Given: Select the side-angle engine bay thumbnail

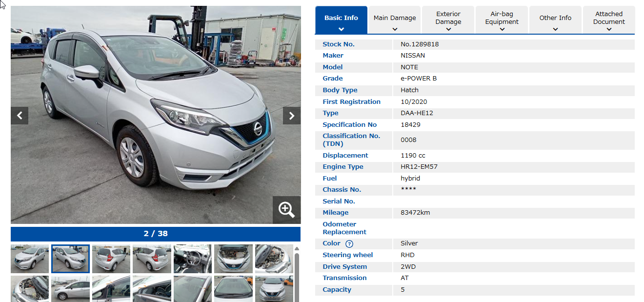Looking at the screenshot, I should 274,259.
